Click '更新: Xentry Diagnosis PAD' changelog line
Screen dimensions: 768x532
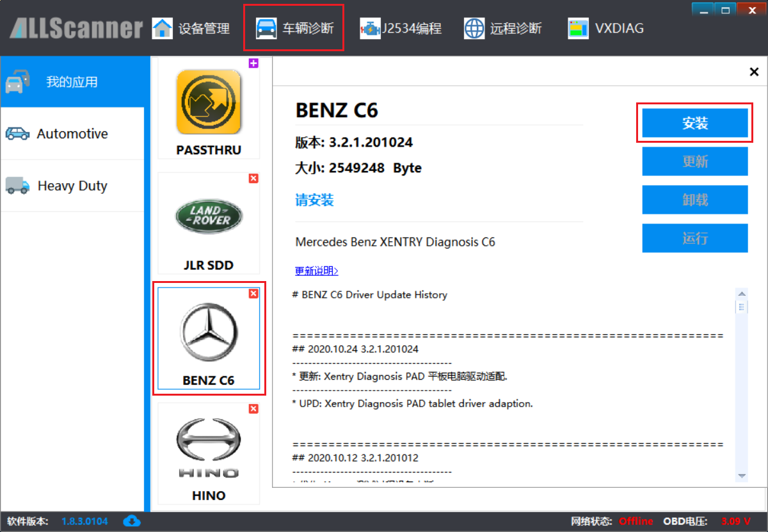click(x=399, y=376)
